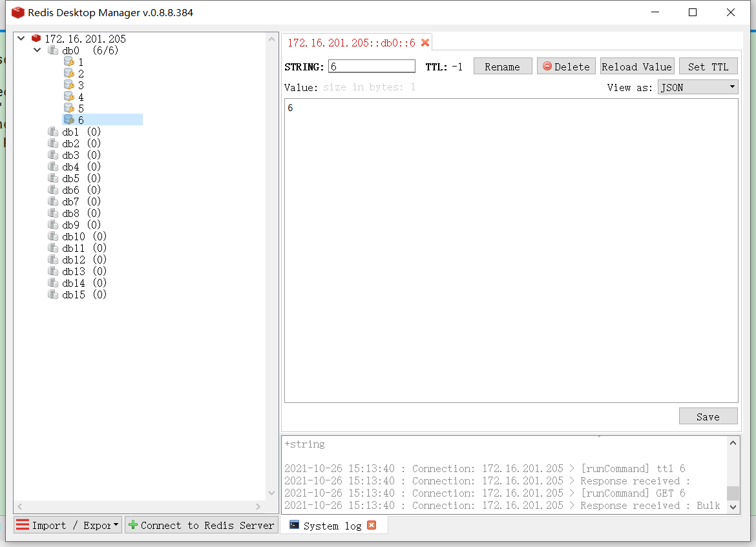Click Reload Value button
The height and width of the screenshot is (547, 756).
point(637,67)
